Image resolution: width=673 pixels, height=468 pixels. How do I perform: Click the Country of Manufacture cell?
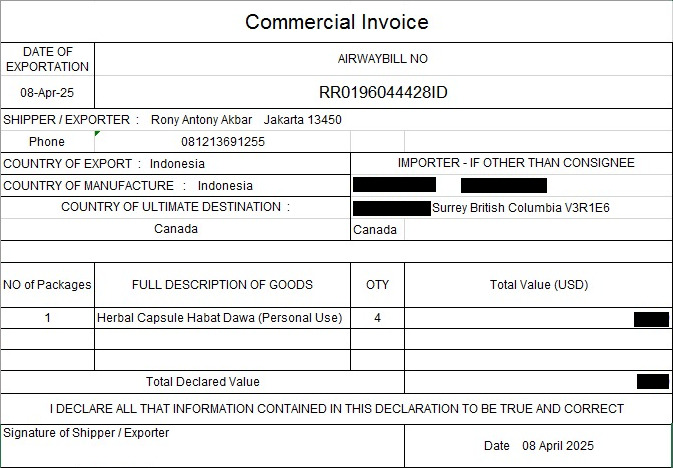175,185
